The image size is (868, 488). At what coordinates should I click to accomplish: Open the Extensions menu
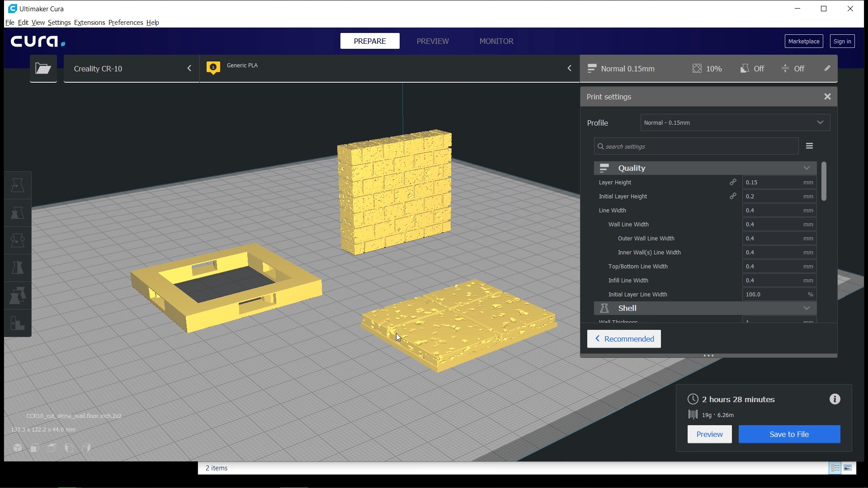[x=89, y=22]
